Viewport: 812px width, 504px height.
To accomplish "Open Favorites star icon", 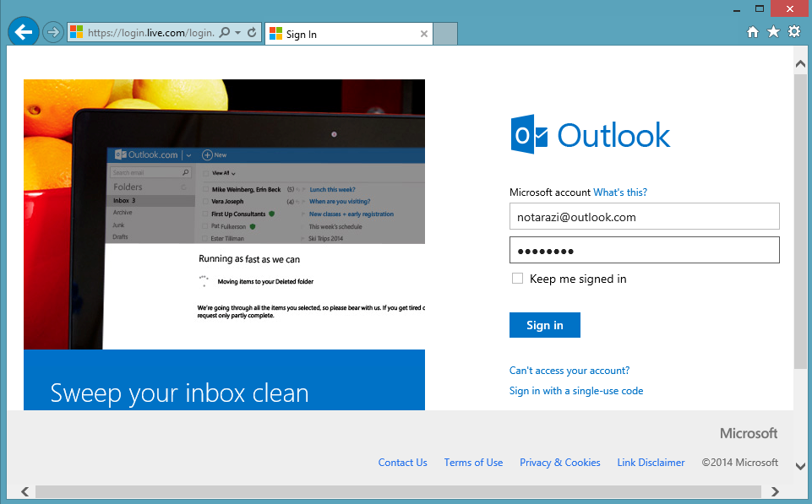I will point(773,32).
